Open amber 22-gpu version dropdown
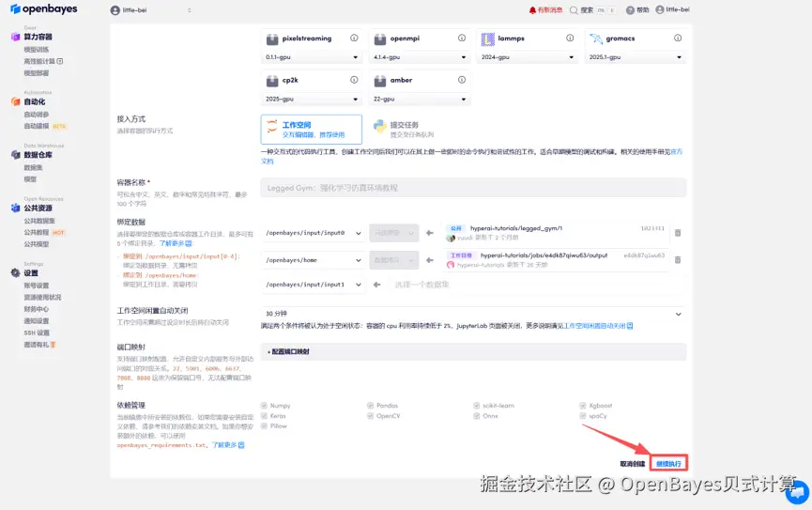Image resolution: width=812 pixels, height=510 pixels. click(420, 99)
